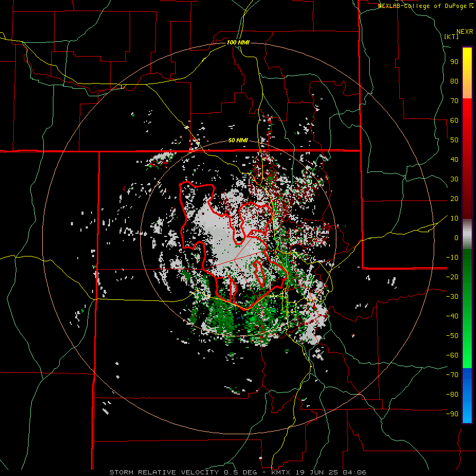This screenshot has width=476, height=476.
Task: Click the green section of velocity color bar
Action: [x=467, y=308]
